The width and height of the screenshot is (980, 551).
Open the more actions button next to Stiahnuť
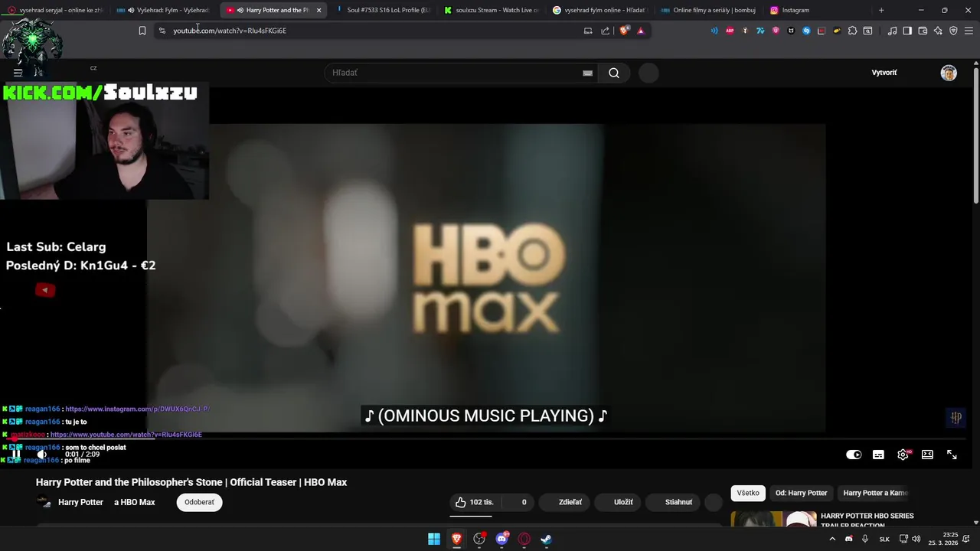(x=713, y=502)
